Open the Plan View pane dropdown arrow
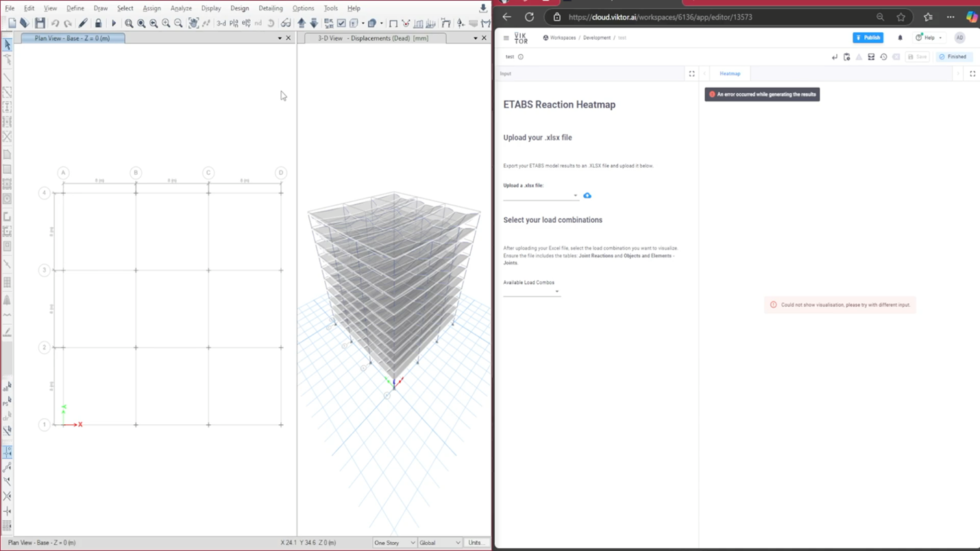Viewport: 980px width, 551px height. tap(280, 38)
